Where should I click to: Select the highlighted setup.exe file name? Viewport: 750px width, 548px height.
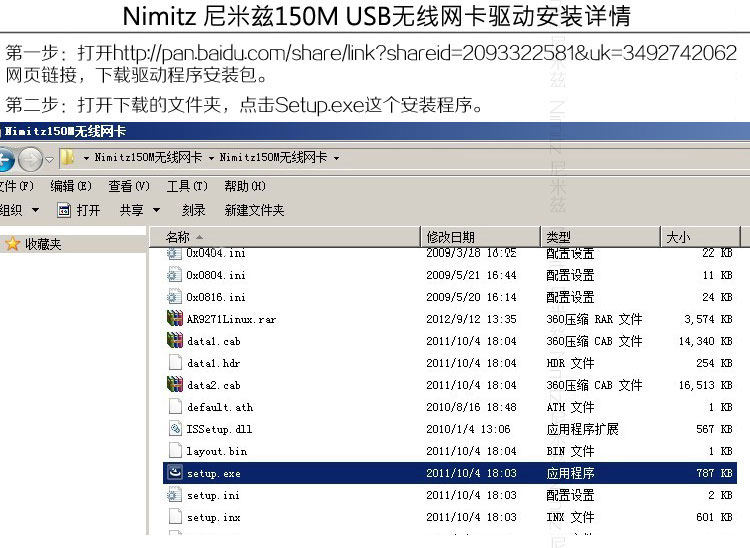tap(214, 473)
